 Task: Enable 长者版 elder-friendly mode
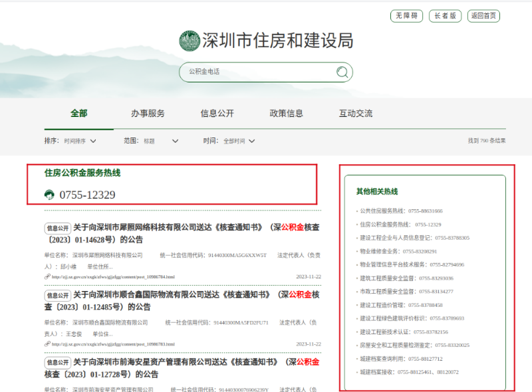pos(445,16)
